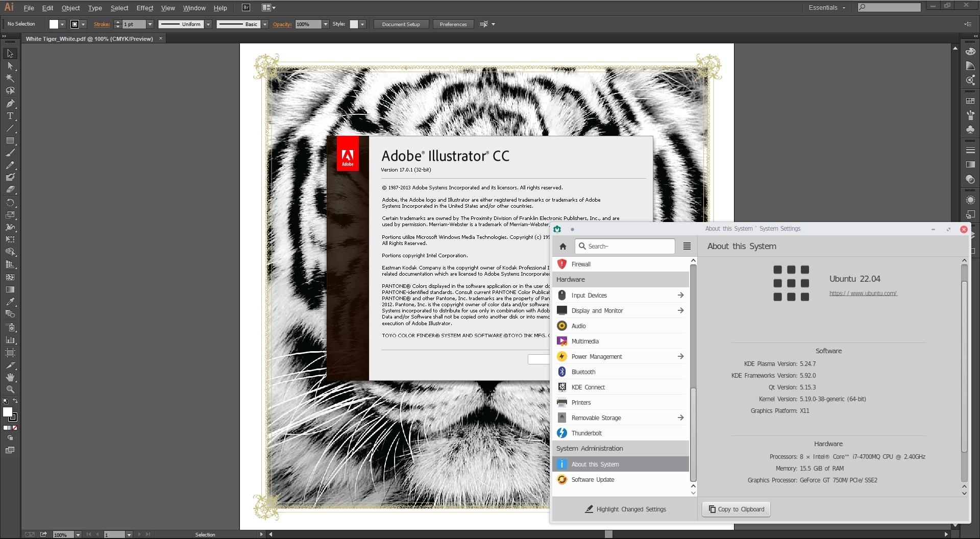Select the Rotate tool
Viewport: 980px width, 539px height.
(x=10, y=203)
